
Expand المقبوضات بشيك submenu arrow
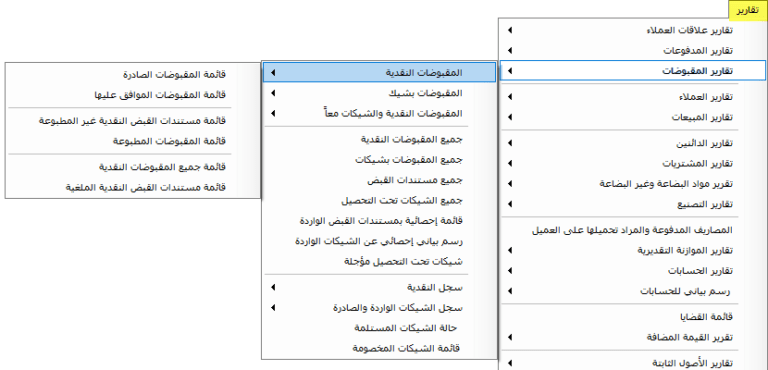(273, 93)
